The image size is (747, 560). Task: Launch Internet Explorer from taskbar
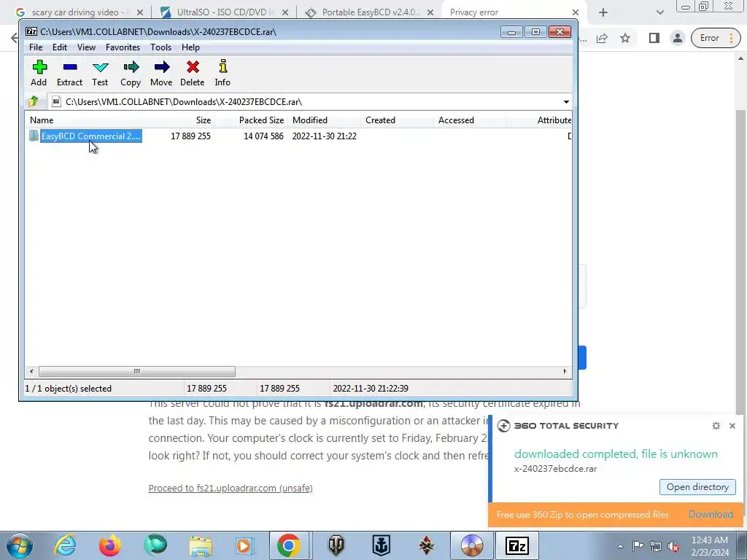(65, 545)
